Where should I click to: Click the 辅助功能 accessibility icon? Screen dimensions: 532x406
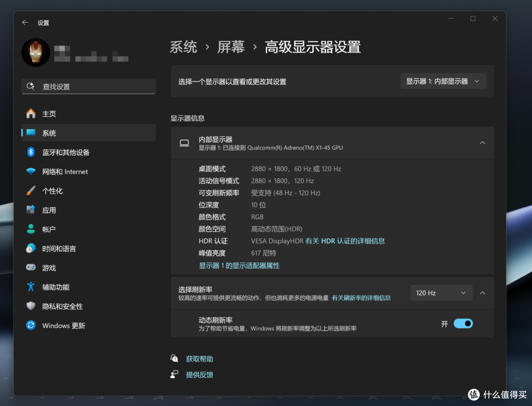tap(31, 287)
